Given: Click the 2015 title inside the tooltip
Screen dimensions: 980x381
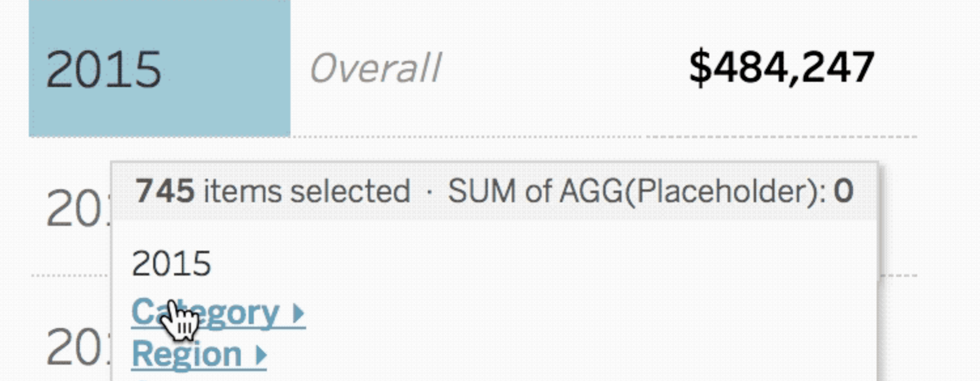Looking at the screenshot, I should 171,264.
